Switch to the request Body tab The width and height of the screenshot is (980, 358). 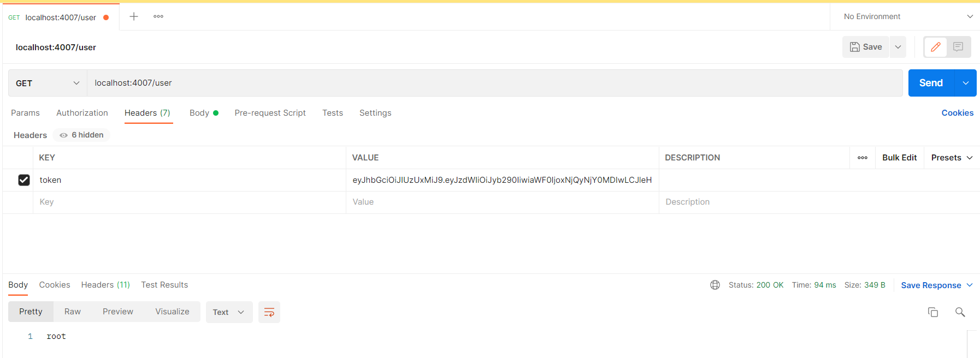tap(204, 113)
